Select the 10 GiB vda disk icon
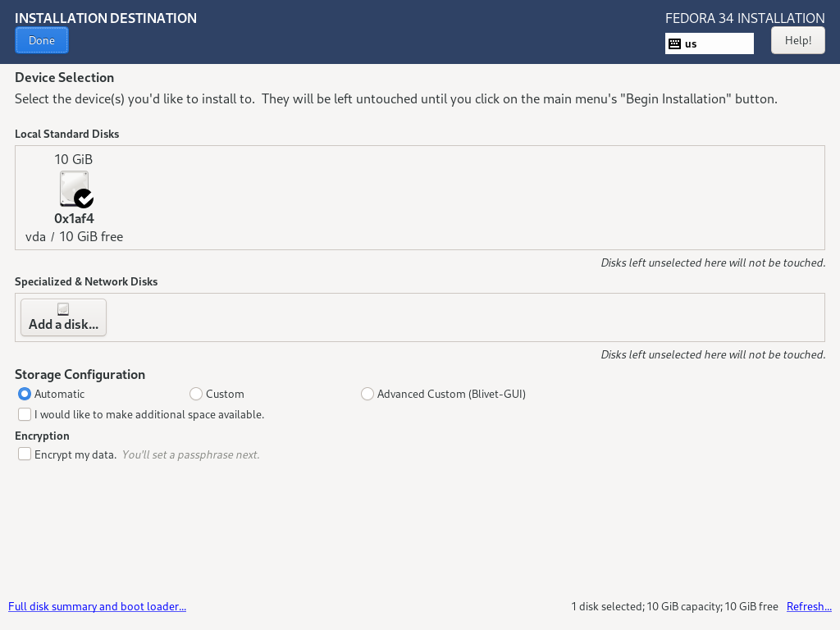 75,189
